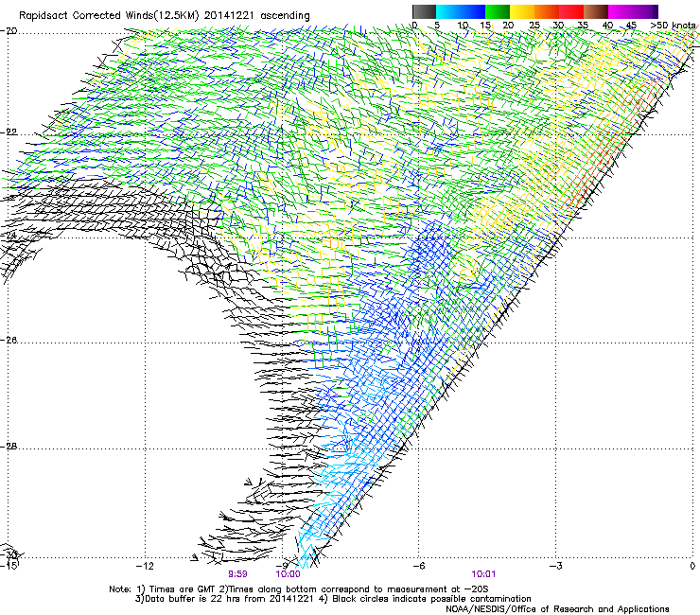700x615 pixels.
Task: Click the '25' legend tick label
Action: click(534, 26)
